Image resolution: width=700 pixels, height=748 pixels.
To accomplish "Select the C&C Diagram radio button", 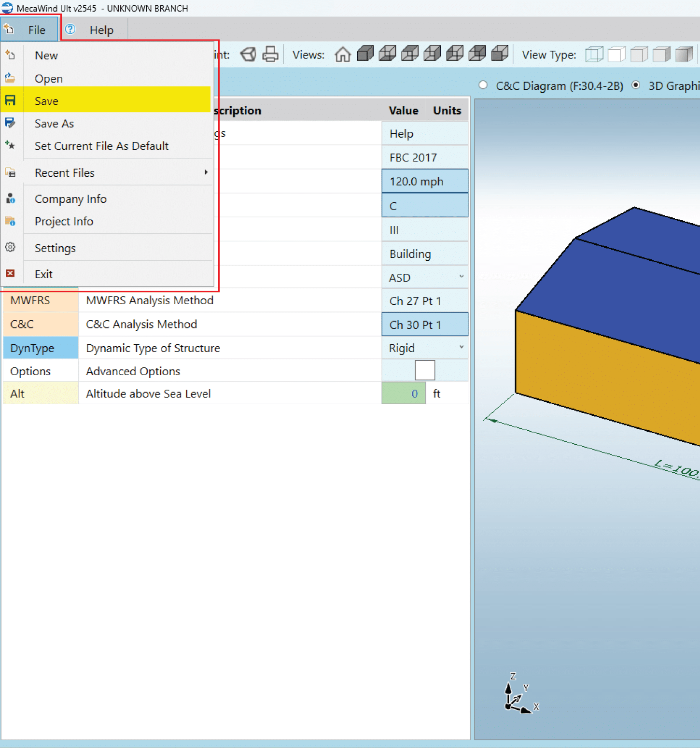I will click(x=483, y=85).
